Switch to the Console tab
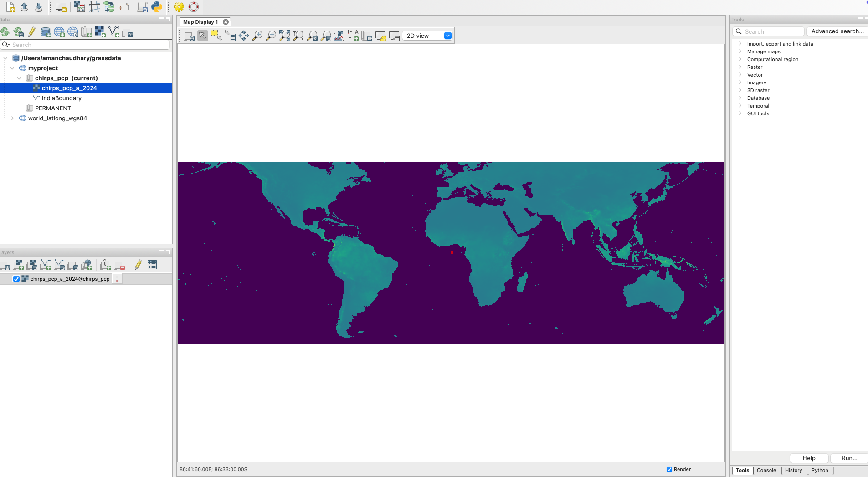The height and width of the screenshot is (477, 868). point(766,470)
